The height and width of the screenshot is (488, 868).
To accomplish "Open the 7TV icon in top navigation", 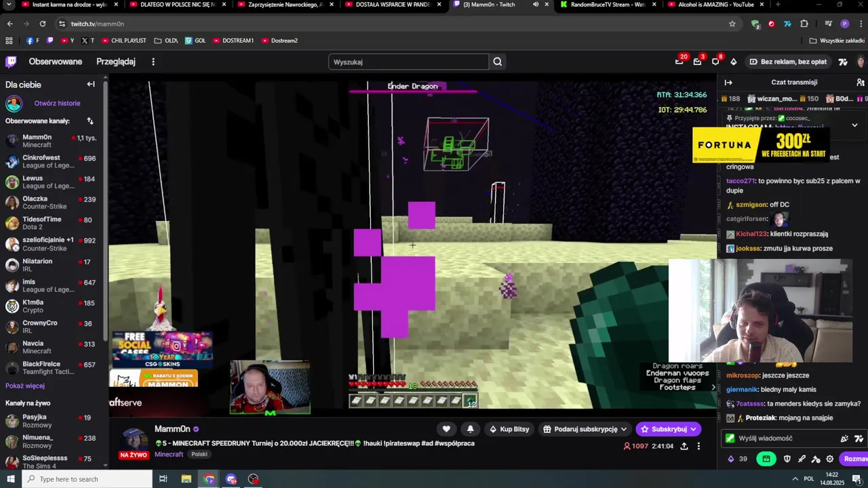I will [843, 62].
